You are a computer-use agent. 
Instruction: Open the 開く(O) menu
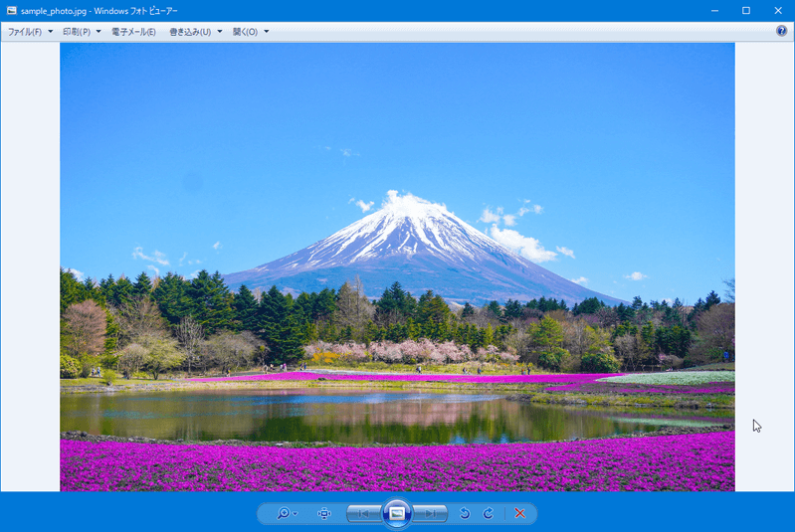pyautogui.click(x=245, y=32)
